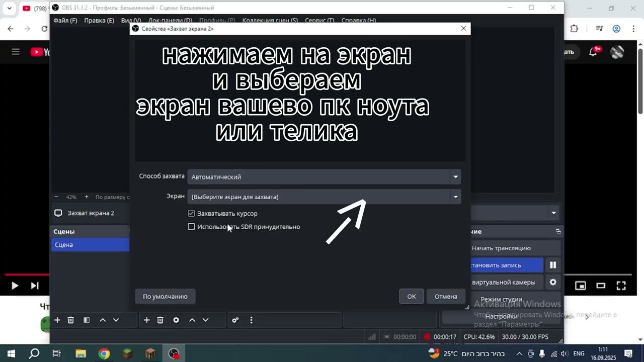644x362 pixels.
Task: Open Task View on taskbar
Action: [56, 353]
